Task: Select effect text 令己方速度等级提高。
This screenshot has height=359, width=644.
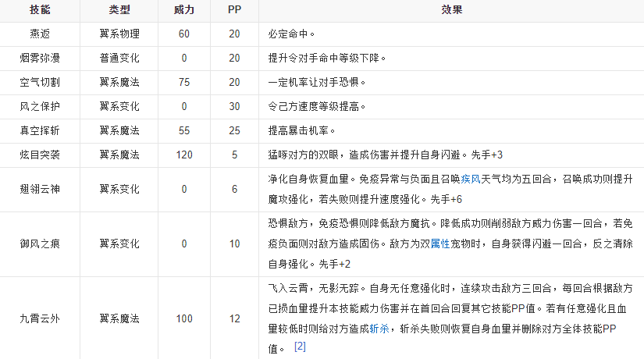Action: pos(317,106)
